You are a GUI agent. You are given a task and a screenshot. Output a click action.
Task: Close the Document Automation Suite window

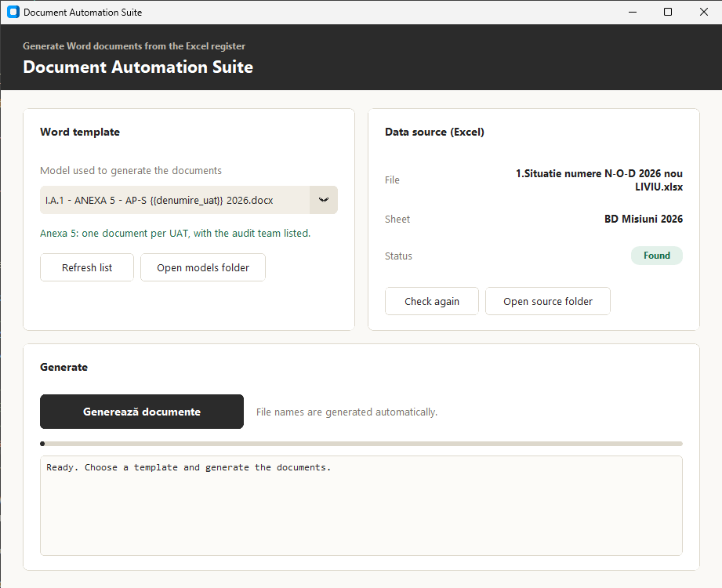coord(704,12)
